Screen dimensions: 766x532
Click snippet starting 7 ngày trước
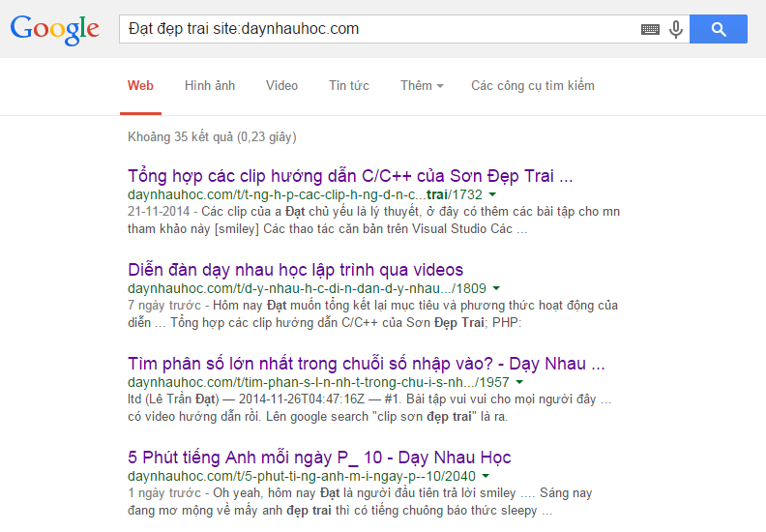point(372,313)
